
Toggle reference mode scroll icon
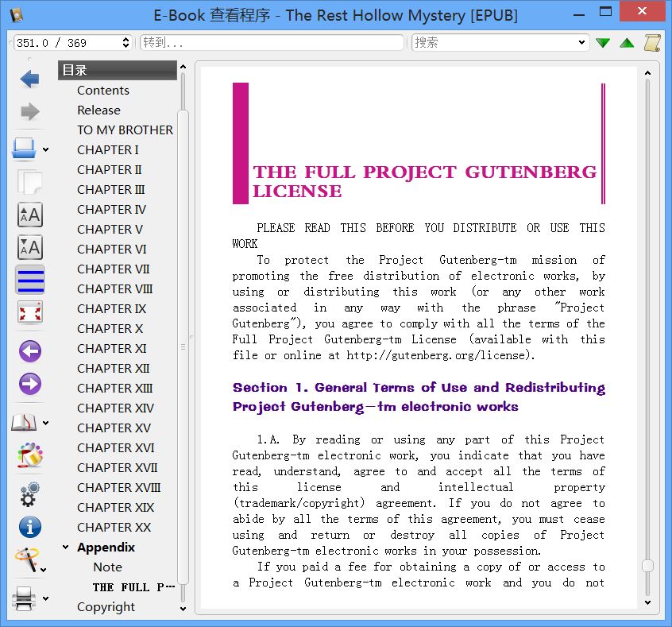coord(652,42)
